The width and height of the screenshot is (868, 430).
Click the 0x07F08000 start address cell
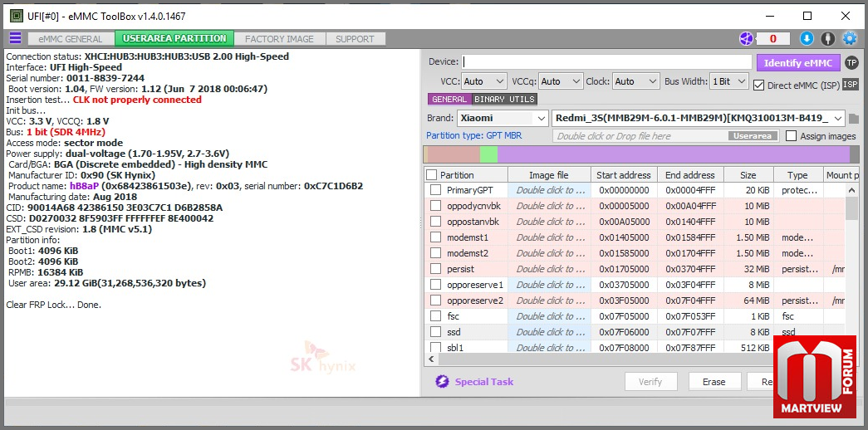click(x=624, y=348)
